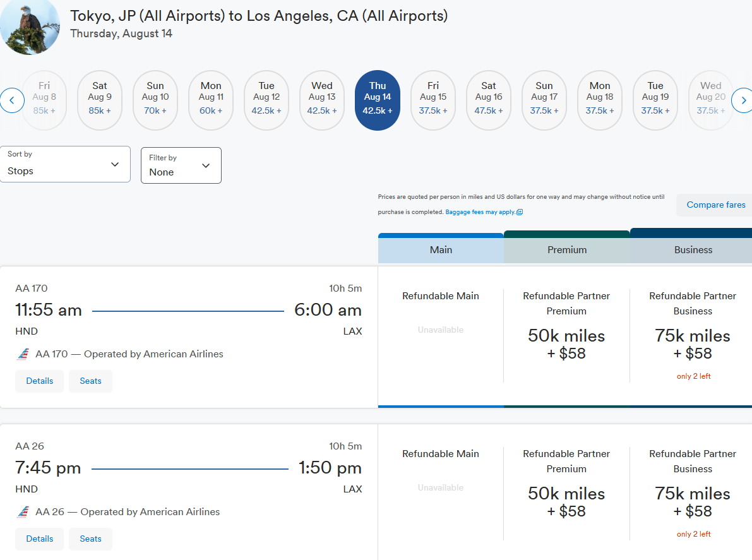
Task: Select Thu Aug 14 date option
Action: pyautogui.click(x=378, y=100)
